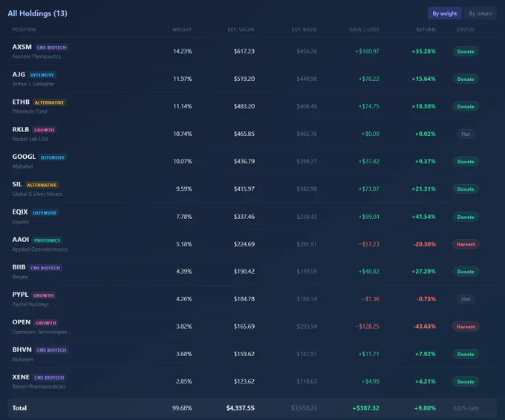Viewport: 505px width, 420px height.
Task: Click the GROWTH tag next to OPEN
Action: click(x=46, y=323)
